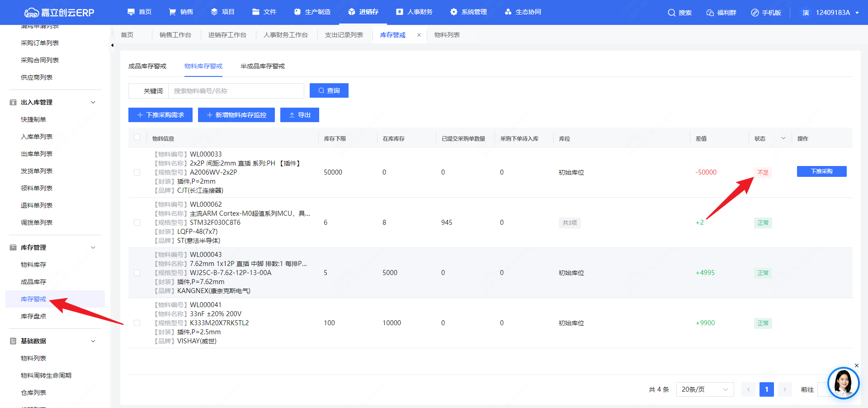Viewport: 868px width, 408px height.
Task: Click the 下推采购需求 button
Action: click(x=160, y=115)
